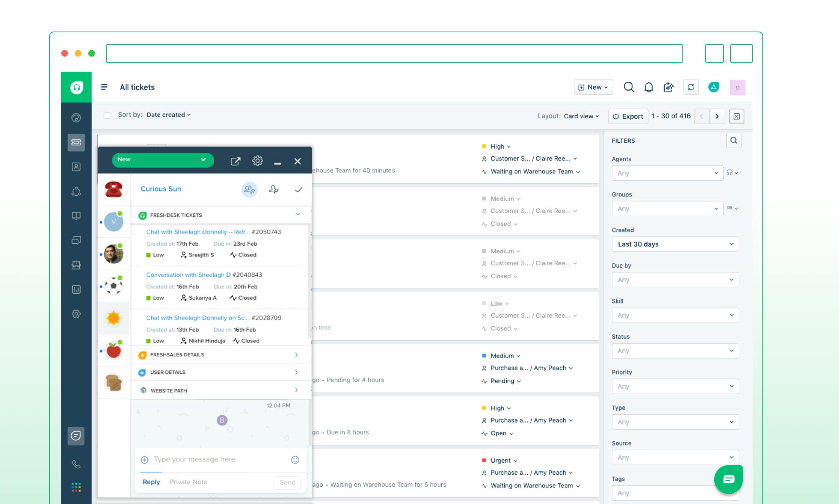Open the Created Last 30 days dropdown
The height and width of the screenshot is (504, 839).
tap(675, 244)
